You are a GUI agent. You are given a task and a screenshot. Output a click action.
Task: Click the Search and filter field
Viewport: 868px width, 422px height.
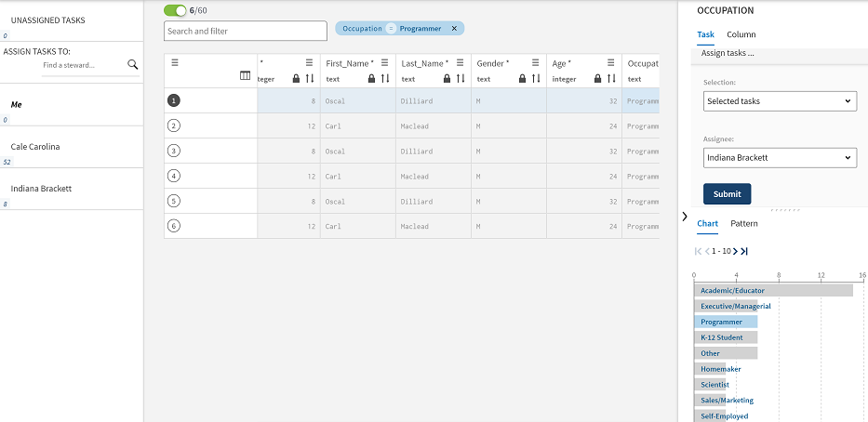(246, 31)
